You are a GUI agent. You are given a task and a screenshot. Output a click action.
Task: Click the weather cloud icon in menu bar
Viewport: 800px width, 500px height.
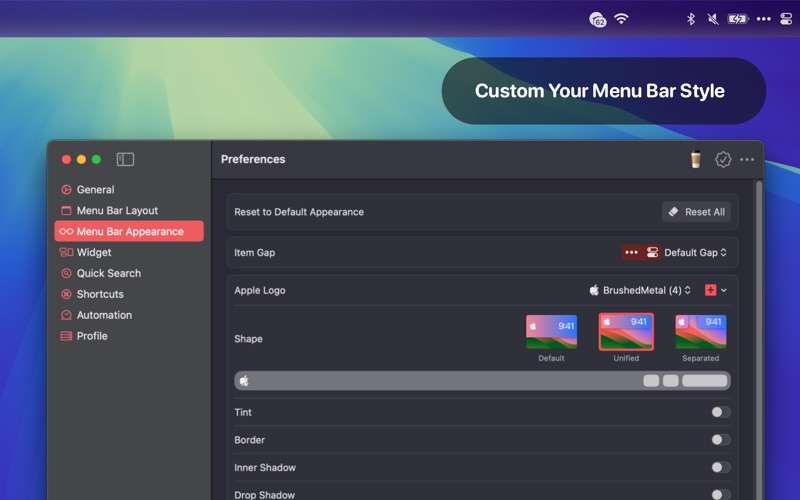[x=597, y=19]
